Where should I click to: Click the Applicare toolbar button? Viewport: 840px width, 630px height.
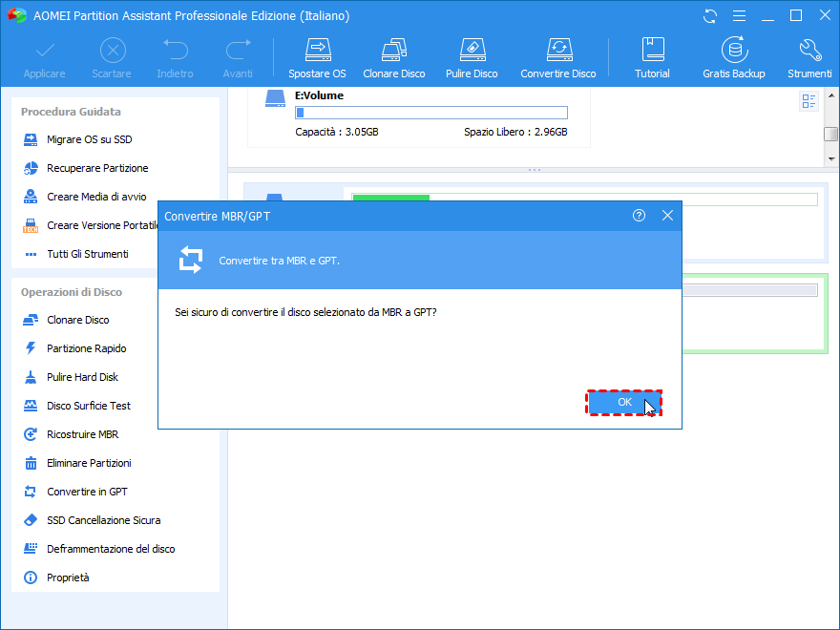[45, 58]
